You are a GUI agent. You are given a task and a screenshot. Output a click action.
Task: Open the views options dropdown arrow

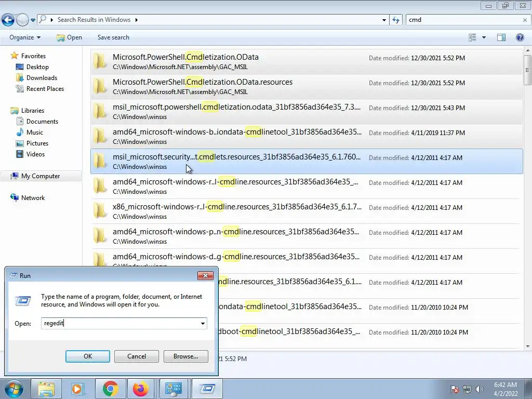(x=484, y=37)
